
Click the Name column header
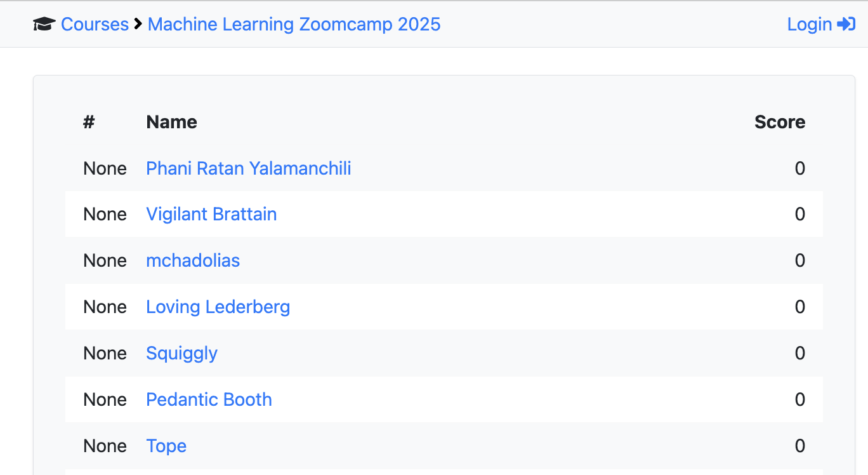point(171,122)
